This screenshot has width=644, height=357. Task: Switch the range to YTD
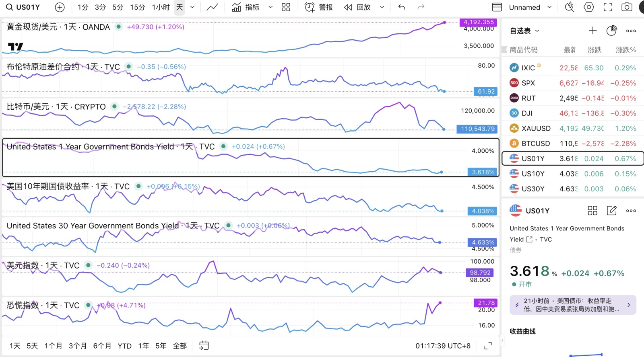(x=124, y=346)
